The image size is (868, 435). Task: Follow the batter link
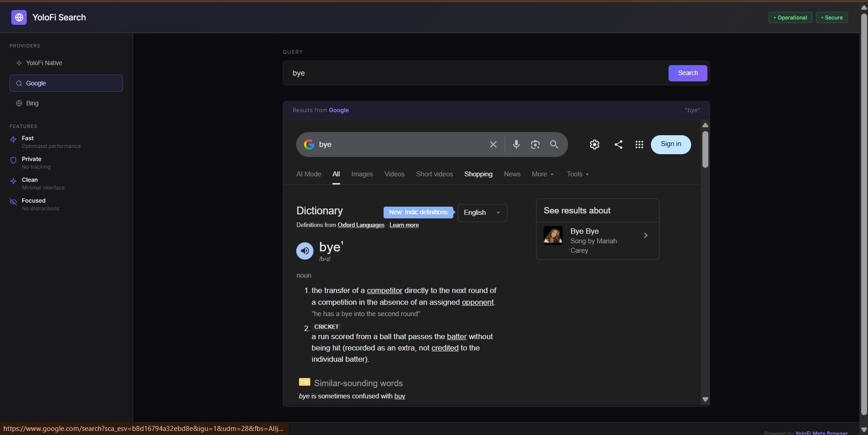(x=456, y=336)
